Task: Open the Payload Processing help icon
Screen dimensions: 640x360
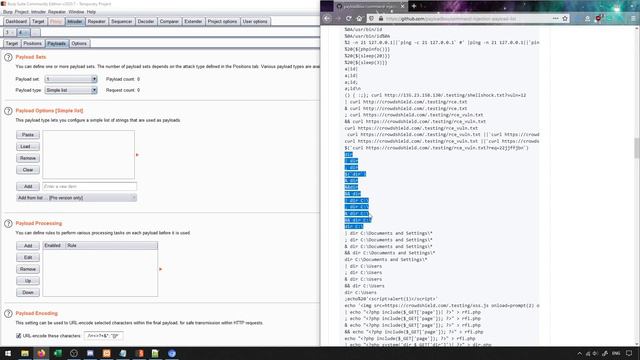Action: coord(8,224)
